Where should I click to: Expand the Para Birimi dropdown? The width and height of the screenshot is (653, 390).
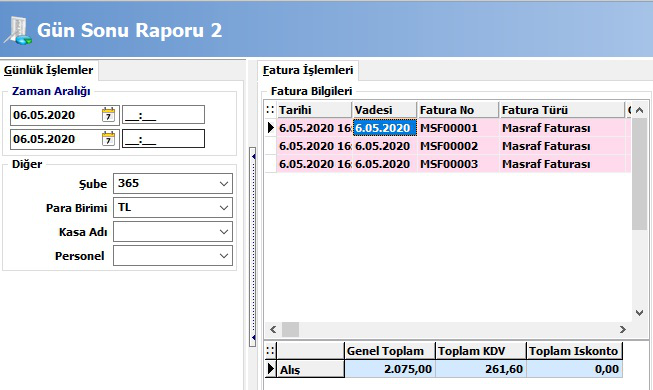click(224, 208)
